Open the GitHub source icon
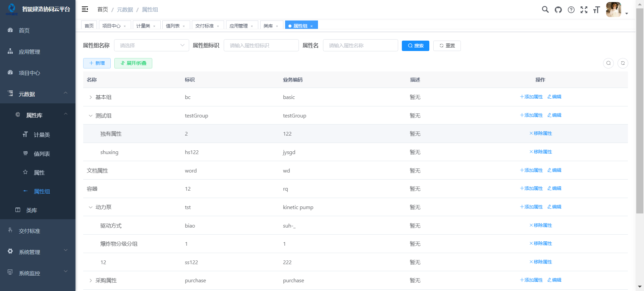This screenshot has height=291, width=644. point(558,10)
